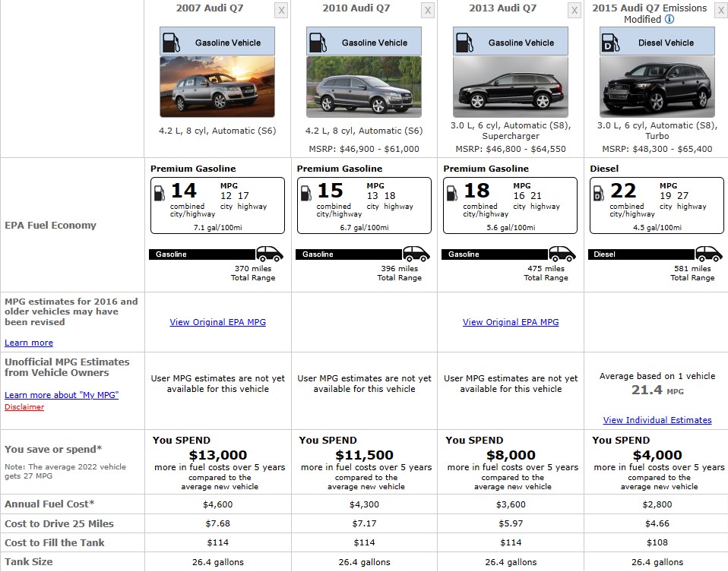Click $108 cost to fill tank
Image resolution: width=728 pixels, height=572 pixels.
coord(657,542)
